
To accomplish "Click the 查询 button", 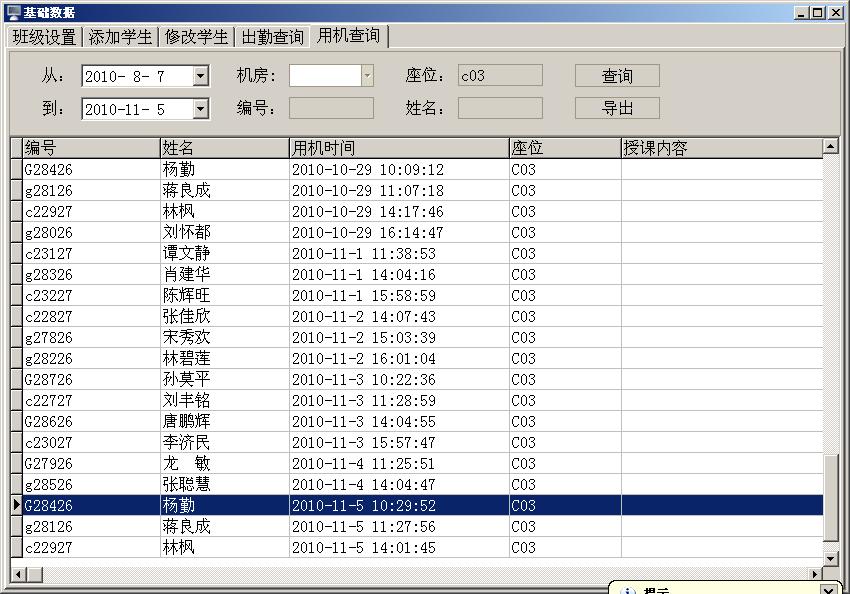I will [x=617, y=76].
